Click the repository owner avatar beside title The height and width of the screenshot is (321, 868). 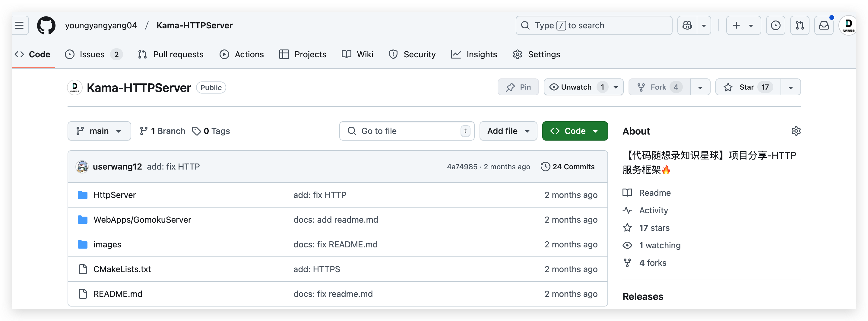point(74,87)
